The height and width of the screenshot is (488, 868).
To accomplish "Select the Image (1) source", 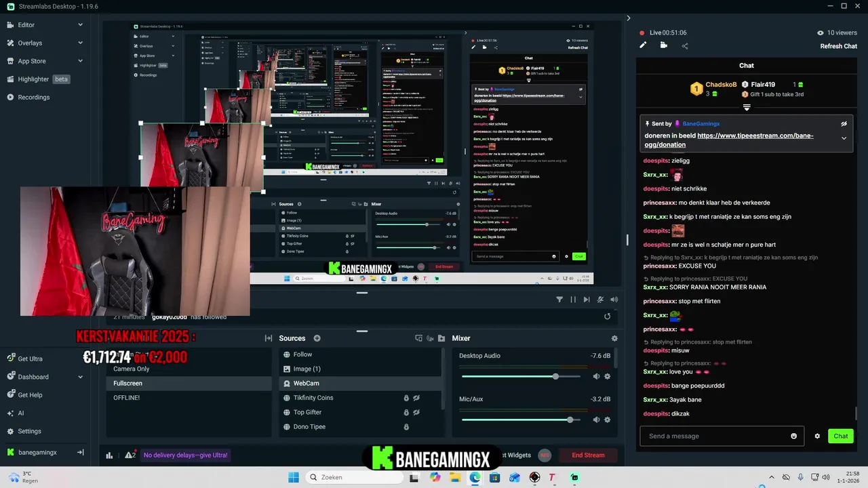I will pos(360,369).
